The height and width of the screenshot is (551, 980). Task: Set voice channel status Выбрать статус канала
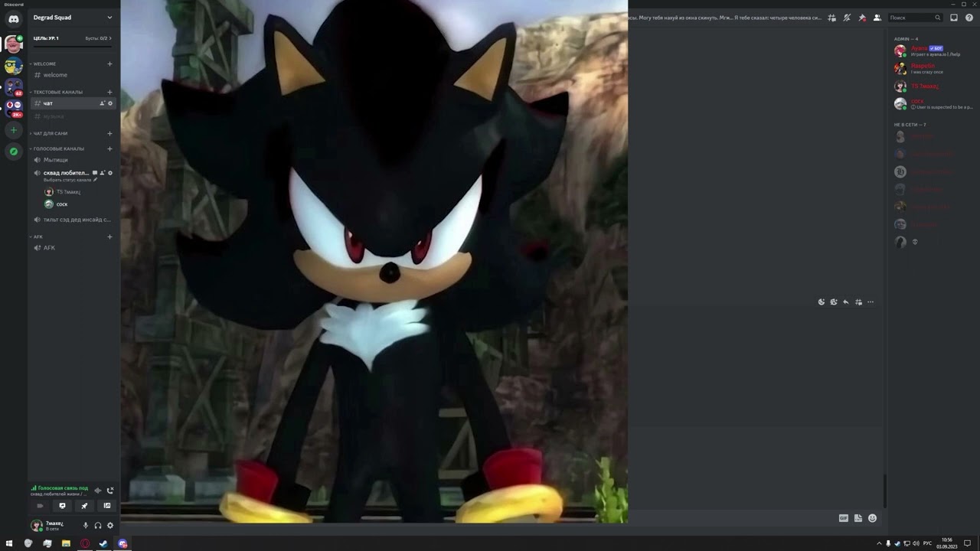tap(70, 180)
